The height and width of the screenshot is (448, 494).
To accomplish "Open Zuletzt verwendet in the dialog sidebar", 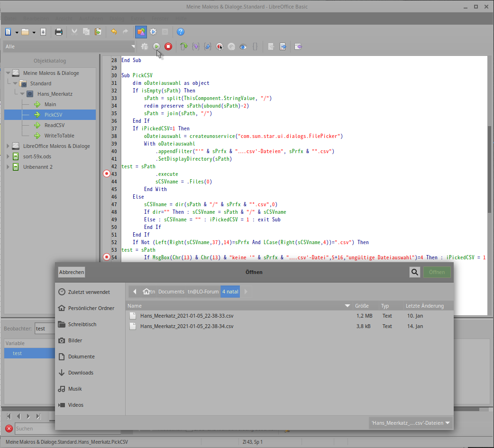I will (89, 292).
